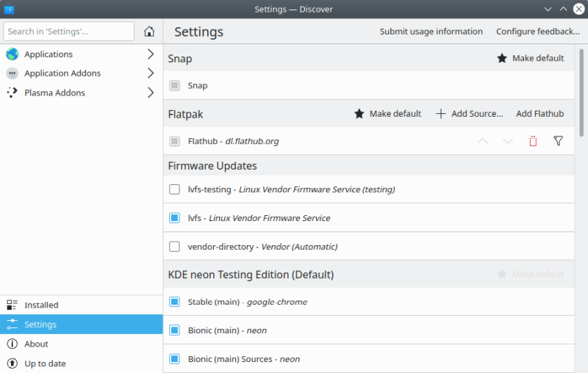Move Flathub source up with arrow icon
Screen dimensions: 588x373
pyautogui.click(x=483, y=141)
